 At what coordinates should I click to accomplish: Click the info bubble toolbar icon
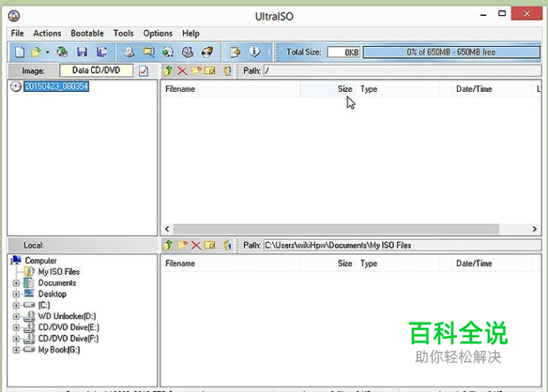[x=255, y=52]
